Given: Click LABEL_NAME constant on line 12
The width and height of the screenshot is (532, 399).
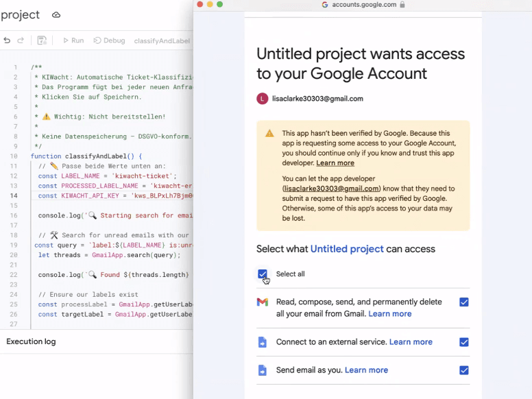Looking at the screenshot, I should click(x=80, y=176).
